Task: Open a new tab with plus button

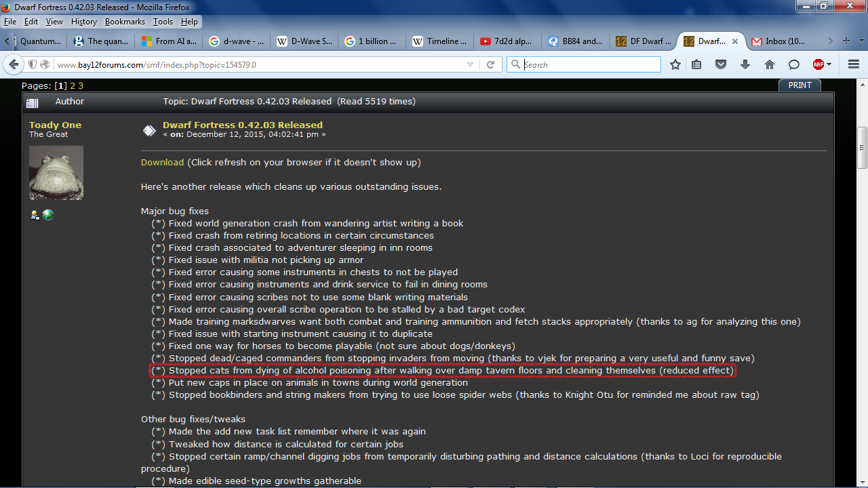Action: point(846,41)
